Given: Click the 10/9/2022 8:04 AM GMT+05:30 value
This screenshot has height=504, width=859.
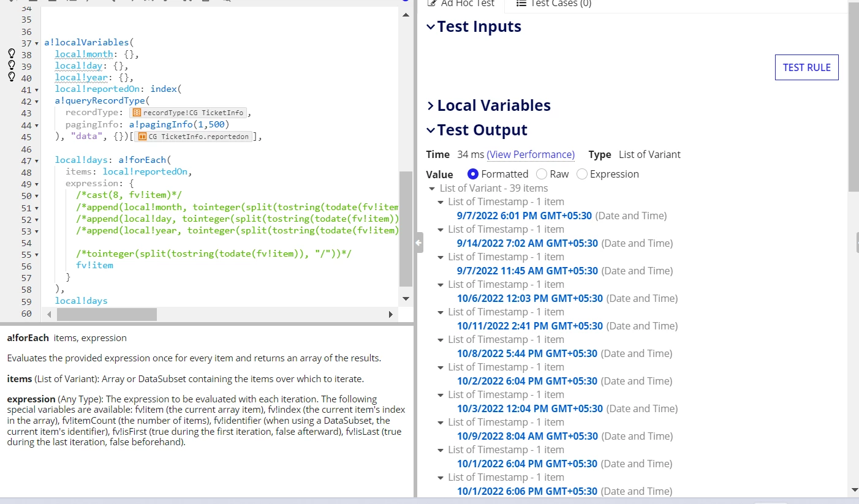Looking at the screenshot, I should coord(528,436).
